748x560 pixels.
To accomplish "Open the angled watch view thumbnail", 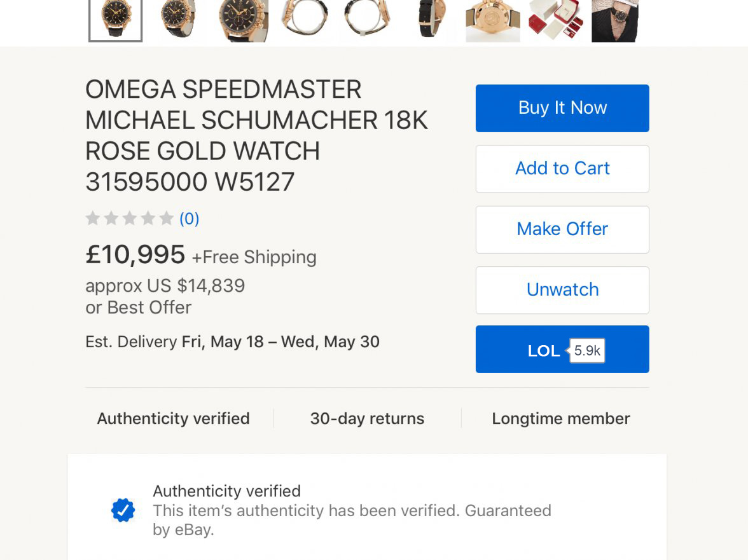I will pos(179,20).
